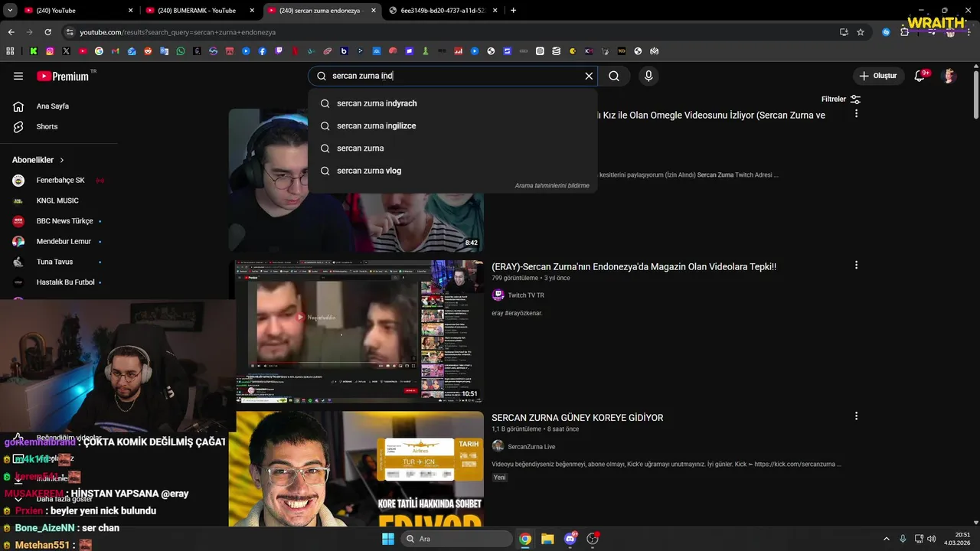The image size is (980, 551).
Task: Open Mendebur Lemur subscription channel
Action: click(59, 241)
